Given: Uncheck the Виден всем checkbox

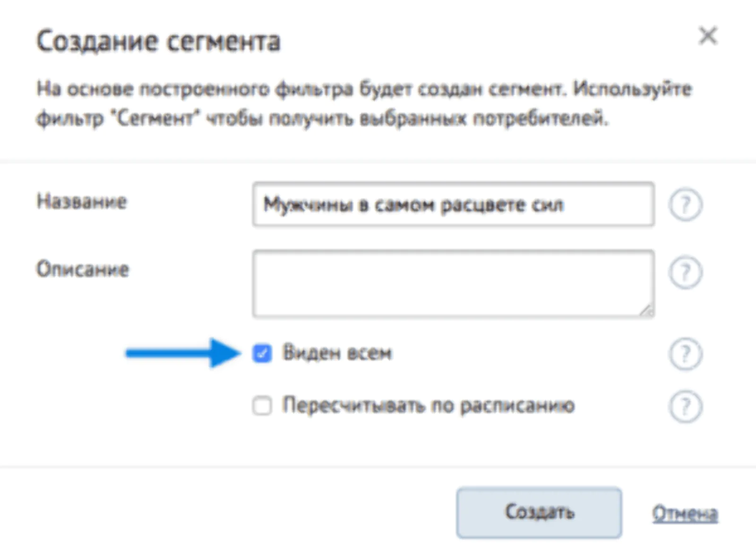Looking at the screenshot, I should 262,353.
